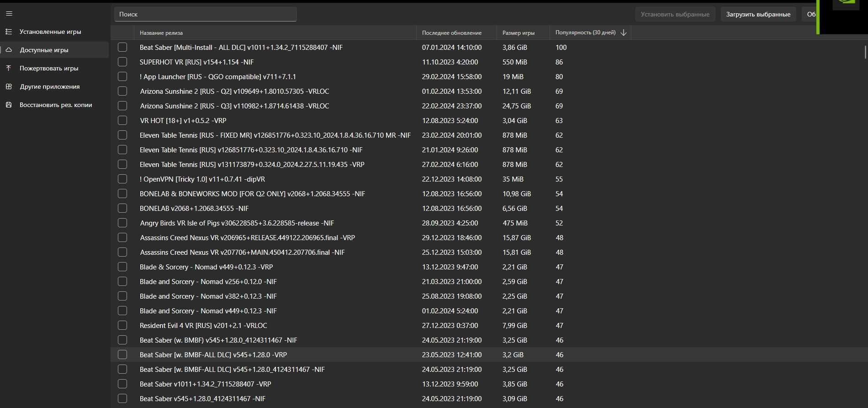Click the cloud icon for available games
This screenshot has height=408, width=868.
coord(9,50)
